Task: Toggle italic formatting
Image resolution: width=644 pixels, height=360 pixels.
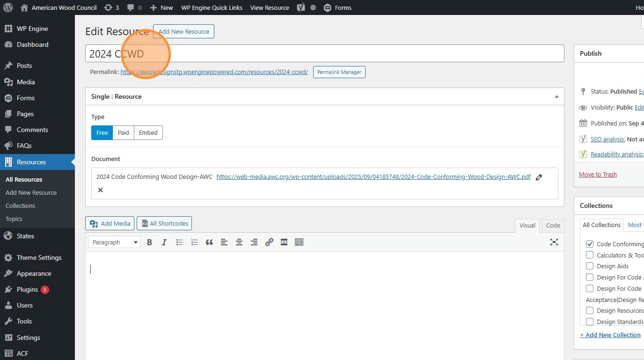Action: click(164, 242)
